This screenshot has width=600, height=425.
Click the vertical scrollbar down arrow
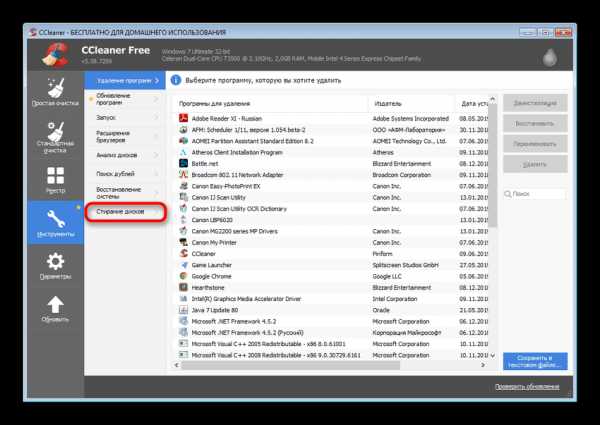[492, 355]
